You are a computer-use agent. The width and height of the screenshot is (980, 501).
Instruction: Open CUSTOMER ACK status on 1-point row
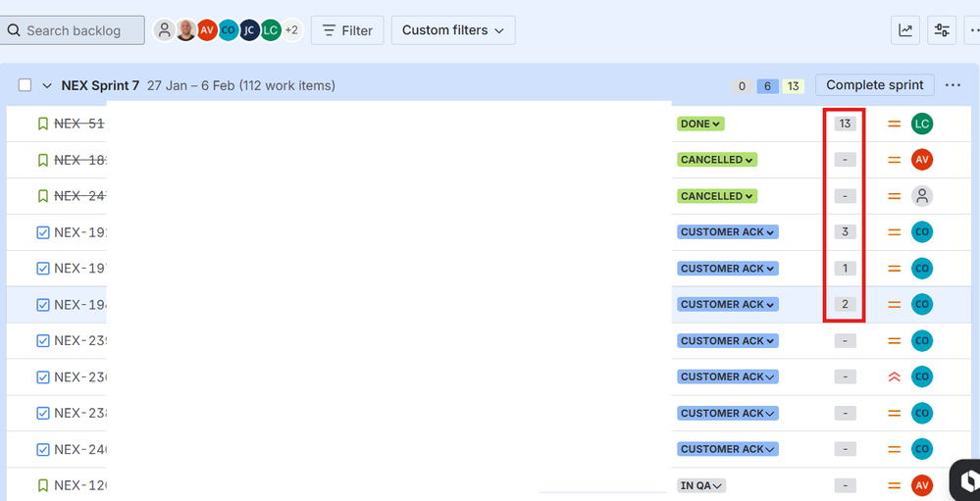(728, 269)
